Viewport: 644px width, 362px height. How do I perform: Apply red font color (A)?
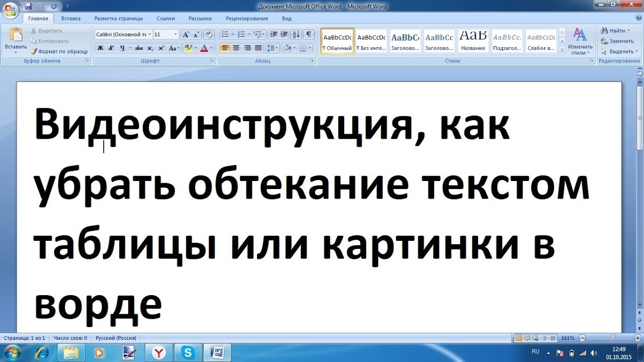204,48
